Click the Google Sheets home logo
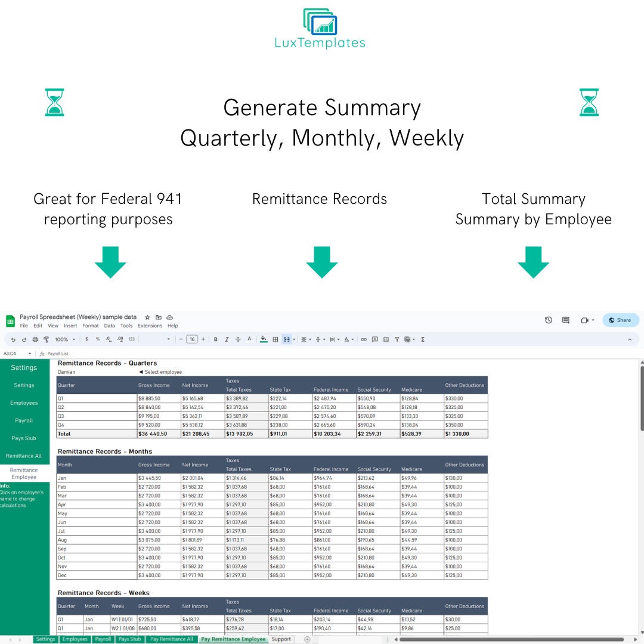This screenshot has height=644, width=644. click(10, 321)
